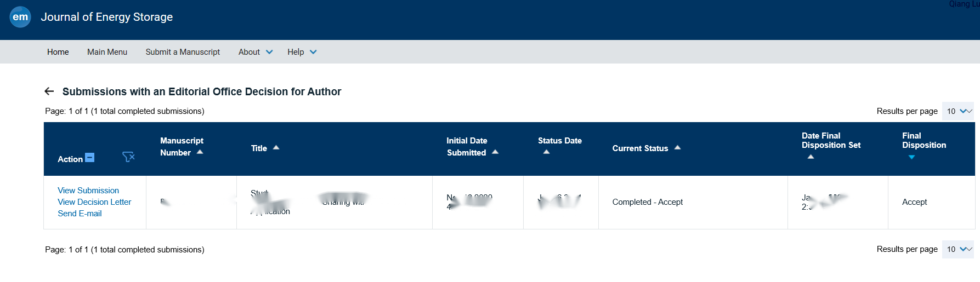Sort by Date Final Disposition Set arrow
Viewport: 980px width, 282px height.
pos(811,157)
